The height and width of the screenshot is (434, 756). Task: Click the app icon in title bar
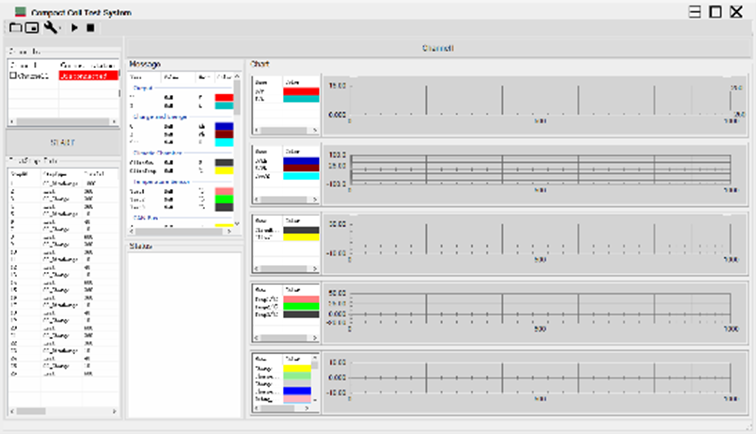click(x=19, y=10)
